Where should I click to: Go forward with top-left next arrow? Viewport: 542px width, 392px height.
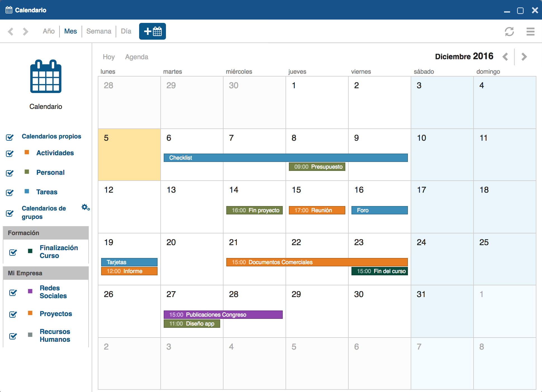[x=25, y=31]
